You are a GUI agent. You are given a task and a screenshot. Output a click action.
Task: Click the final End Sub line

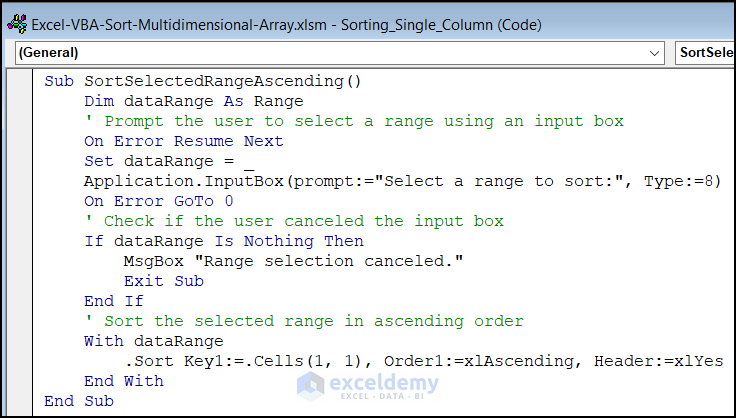(79, 401)
